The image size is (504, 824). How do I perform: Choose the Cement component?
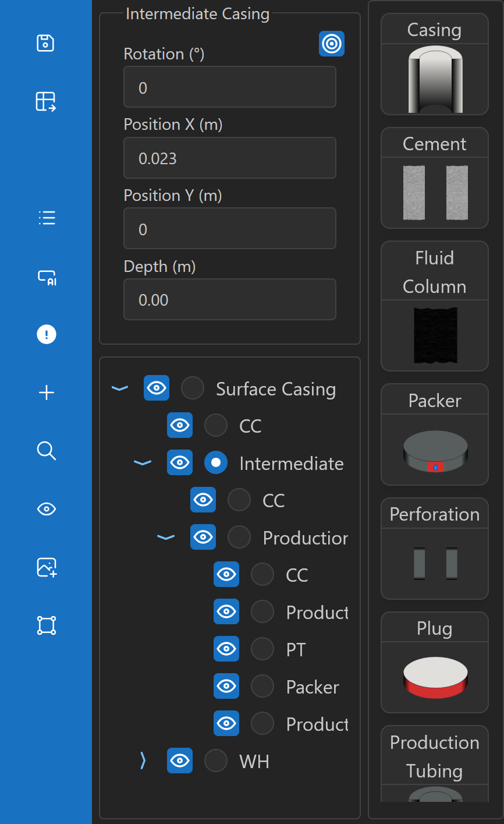tap(435, 178)
